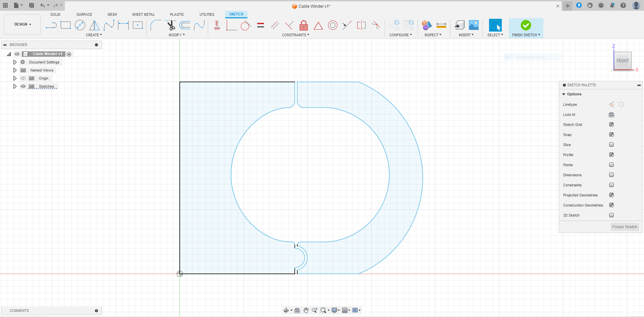This screenshot has width=644, height=317.
Task: Select the Sketch Dimension tool
Action: (x=123, y=25)
